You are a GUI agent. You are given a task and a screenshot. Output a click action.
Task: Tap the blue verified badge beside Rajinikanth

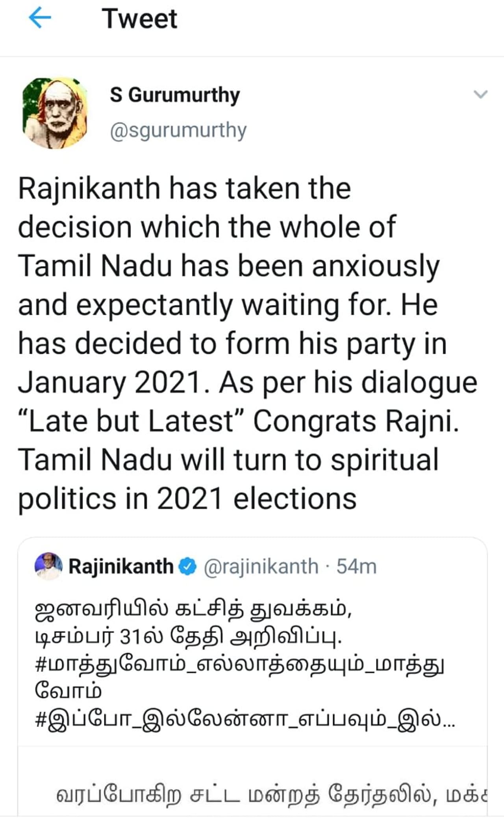pyautogui.click(x=188, y=567)
